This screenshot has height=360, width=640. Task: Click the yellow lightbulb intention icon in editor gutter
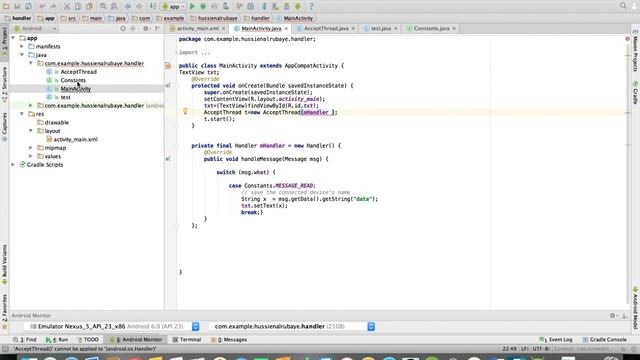(185, 111)
